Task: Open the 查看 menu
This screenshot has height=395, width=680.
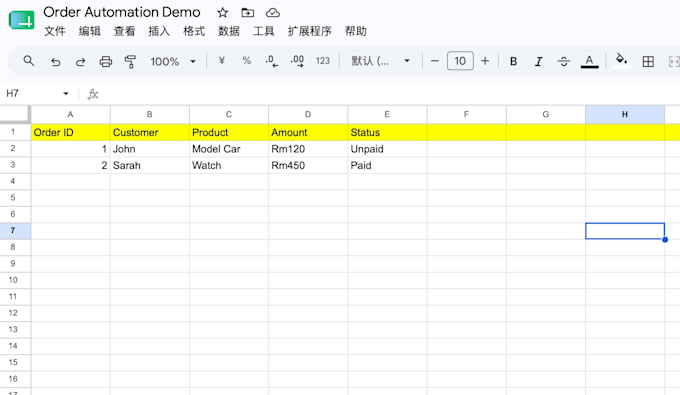Action: tap(124, 31)
